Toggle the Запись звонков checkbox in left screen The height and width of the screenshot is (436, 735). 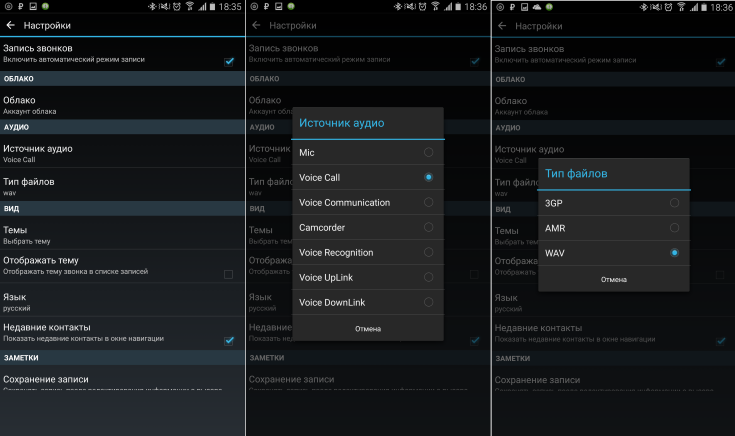point(229,61)
